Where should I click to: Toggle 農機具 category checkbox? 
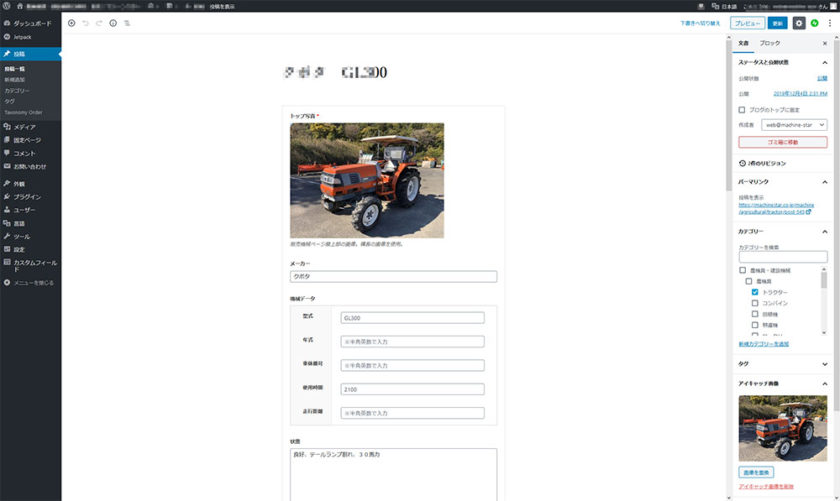pyautogui.click(x=749, y=281)
